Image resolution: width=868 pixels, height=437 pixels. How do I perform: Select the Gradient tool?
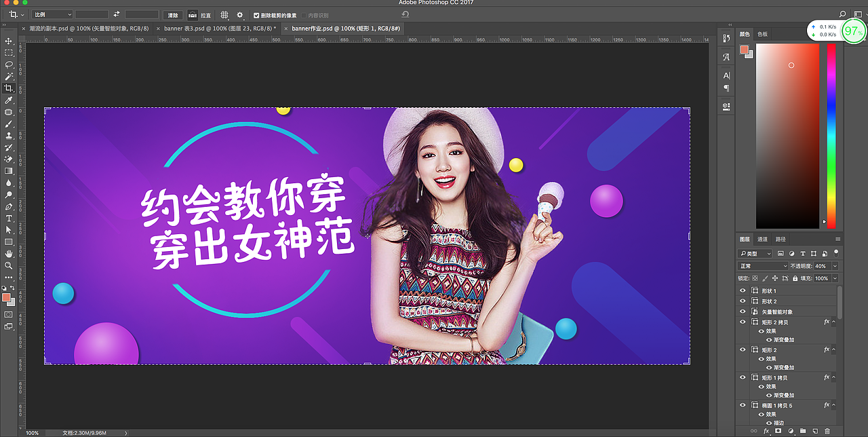[9, 170]
